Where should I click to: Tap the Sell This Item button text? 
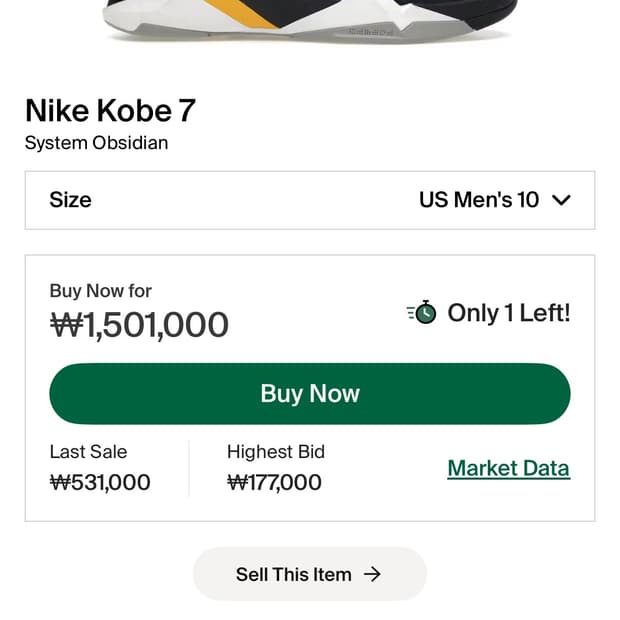click(293, 574)
